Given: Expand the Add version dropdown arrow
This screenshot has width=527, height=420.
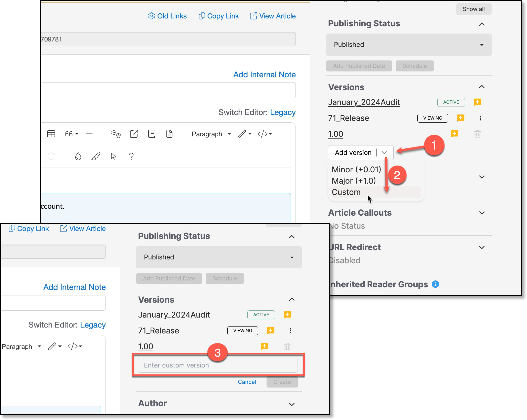Looking at the screenshot, I should point(384,153).
